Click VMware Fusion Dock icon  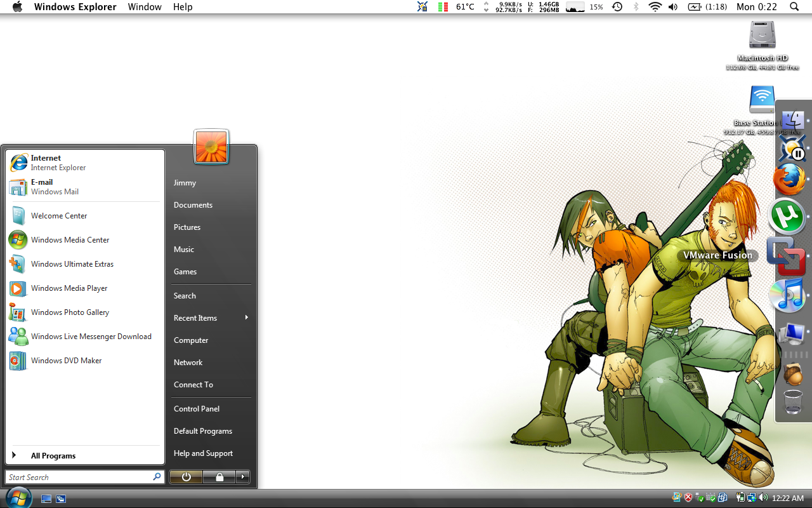tap(787, 256)
